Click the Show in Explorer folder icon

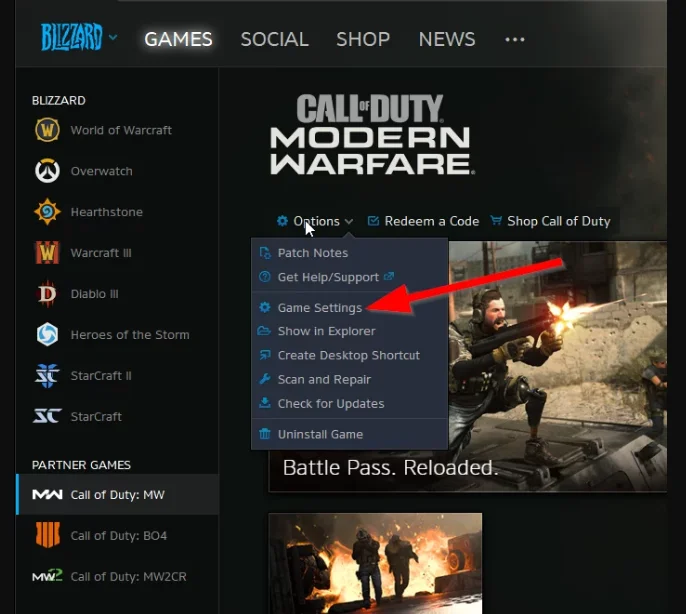pos(264,331)
